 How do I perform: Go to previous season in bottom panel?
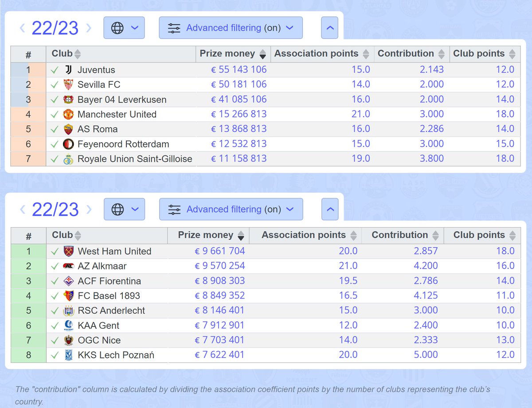click(22, 210)
